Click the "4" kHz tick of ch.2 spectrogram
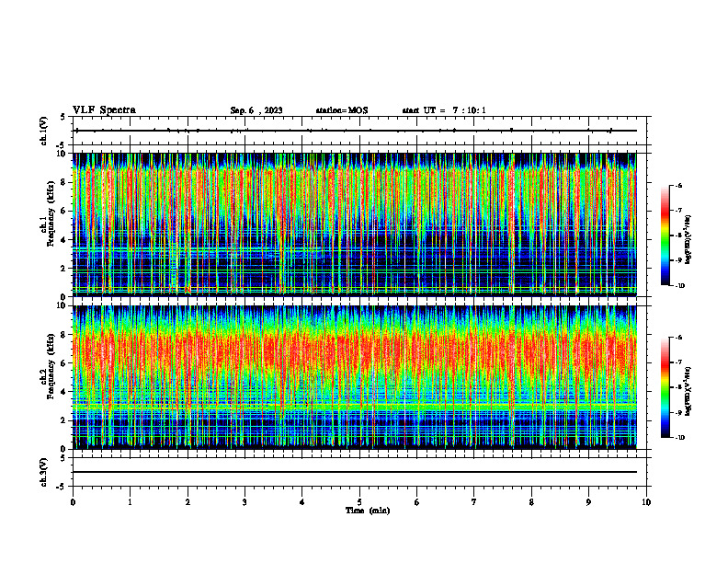This screenshot has height=563, width=728. (x=64, y=392)
